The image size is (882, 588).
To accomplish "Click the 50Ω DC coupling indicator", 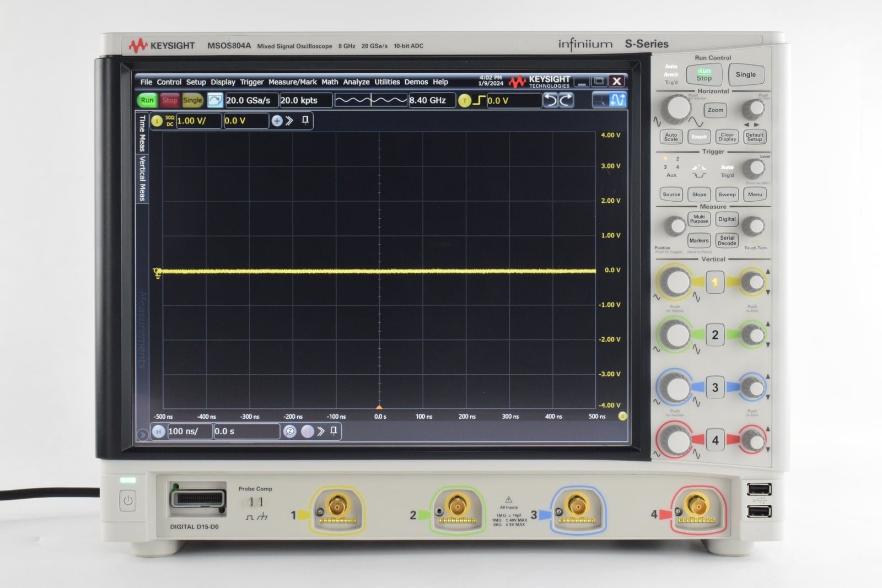I will click(x=170, y=121).
